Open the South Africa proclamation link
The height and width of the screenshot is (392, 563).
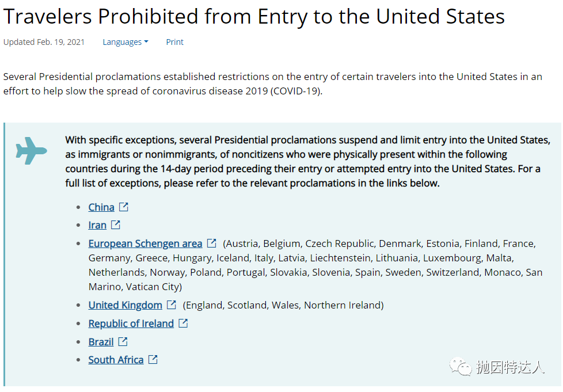tap(116, 360)
